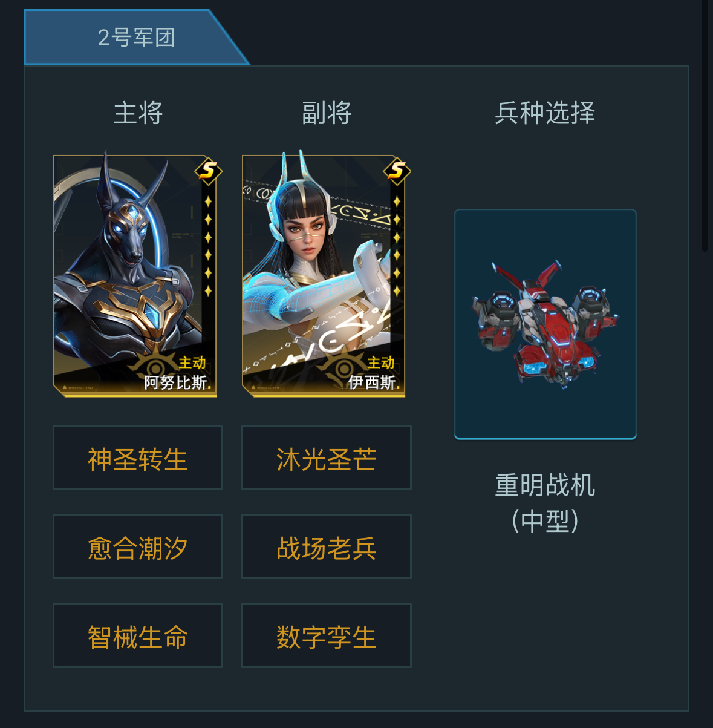Open the 沐光圣芒 skill

327,457
